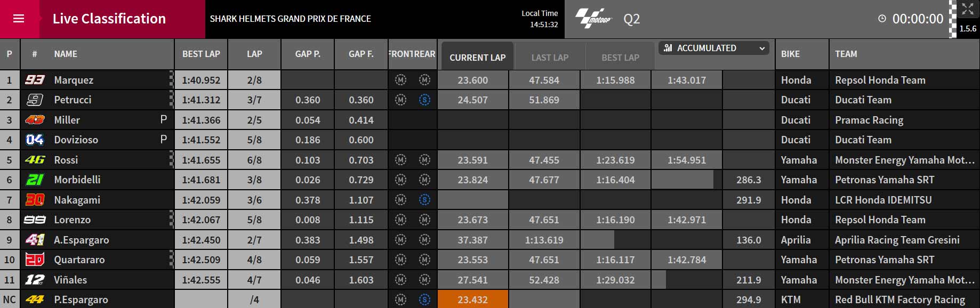
Task: Click Nakagami's blue rear tyre icon
Action: coord(424,200)
